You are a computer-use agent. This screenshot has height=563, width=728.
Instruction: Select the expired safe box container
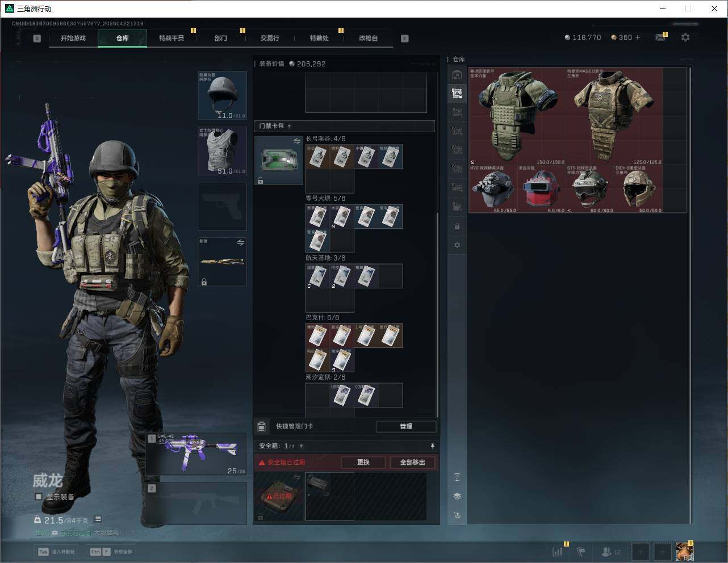pyautogui.click(x=278, y=497)
